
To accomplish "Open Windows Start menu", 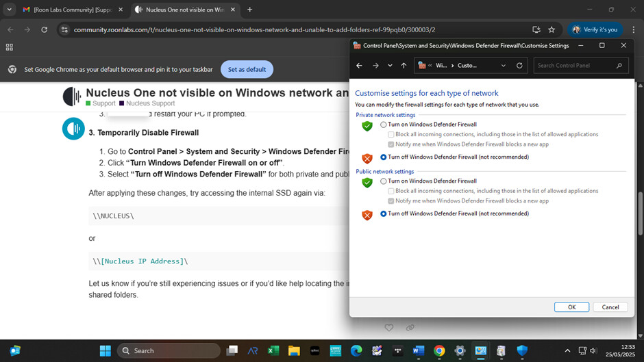I will coord(106,351).
